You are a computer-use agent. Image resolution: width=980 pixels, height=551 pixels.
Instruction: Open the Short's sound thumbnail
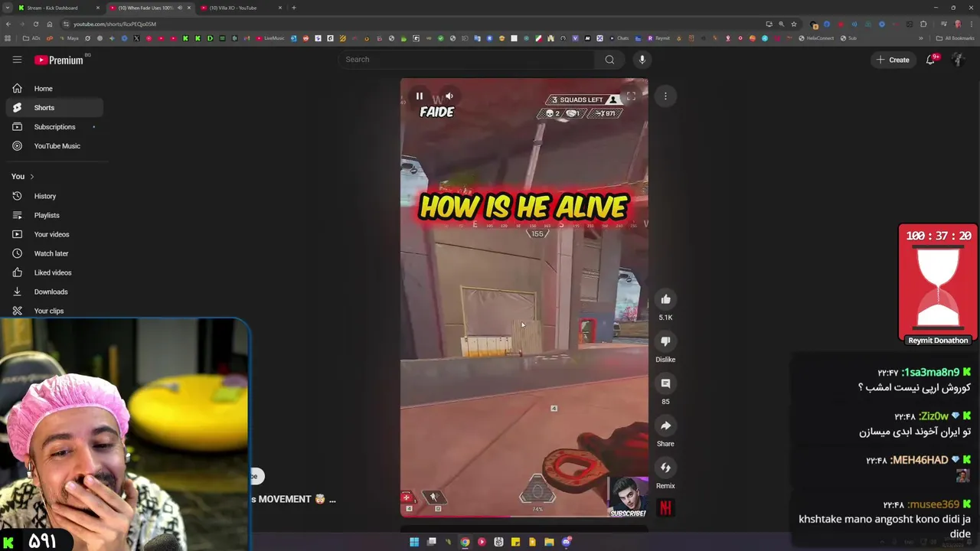[x=665, y=507]
